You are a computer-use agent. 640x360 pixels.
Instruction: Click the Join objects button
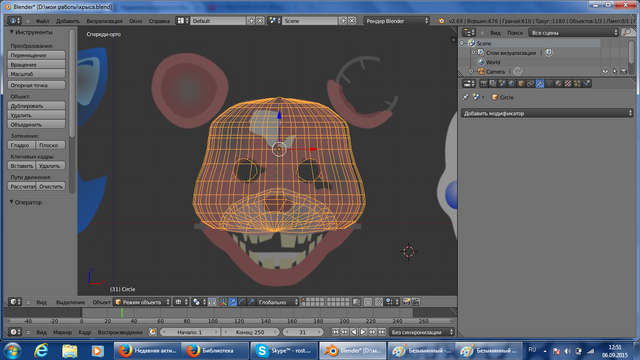point(36,124)
